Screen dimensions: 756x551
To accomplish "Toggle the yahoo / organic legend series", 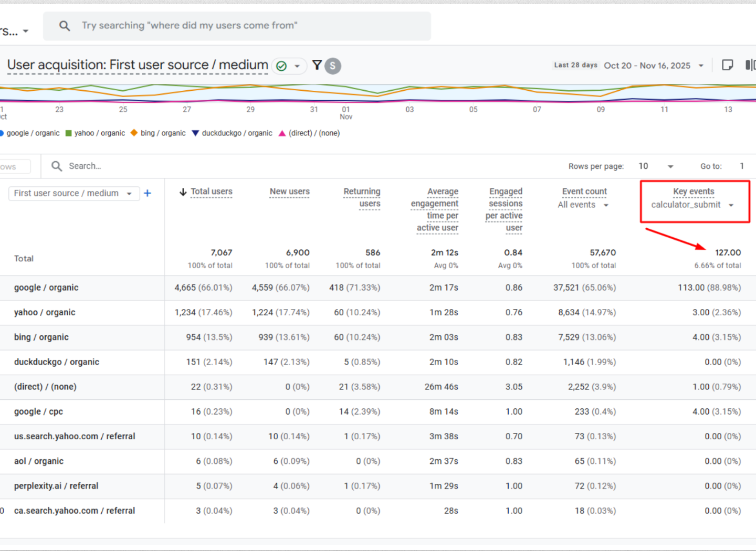I will (95, 133).
